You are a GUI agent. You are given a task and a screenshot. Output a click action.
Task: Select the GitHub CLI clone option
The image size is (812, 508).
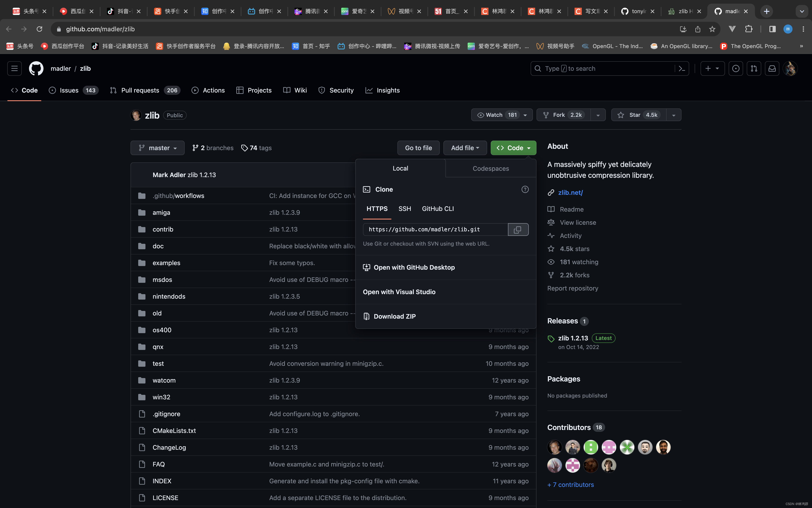(437, 209)
